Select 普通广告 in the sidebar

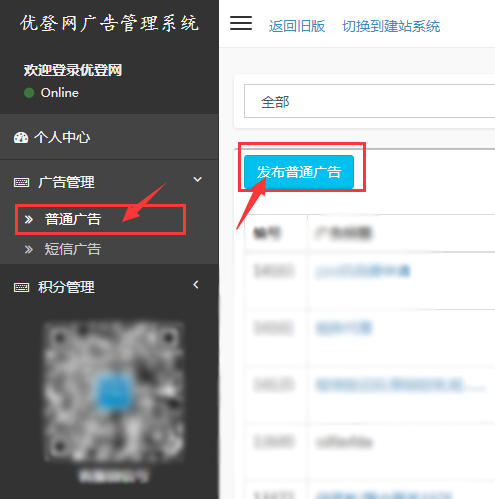73,219
